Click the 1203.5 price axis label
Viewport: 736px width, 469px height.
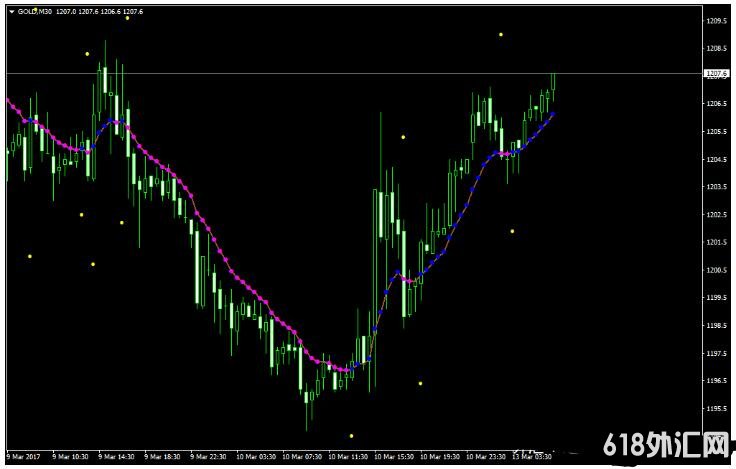(x=716, y=187)
